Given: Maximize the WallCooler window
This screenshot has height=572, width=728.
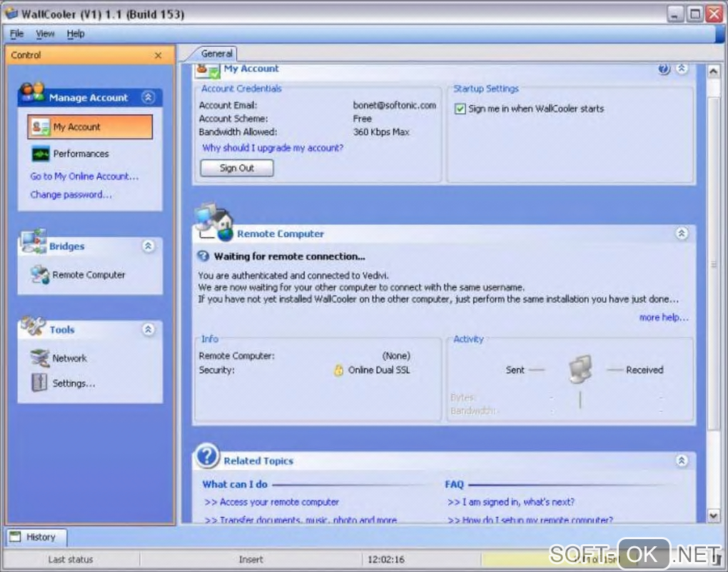Looking at the screenshot, I should 694,14.
